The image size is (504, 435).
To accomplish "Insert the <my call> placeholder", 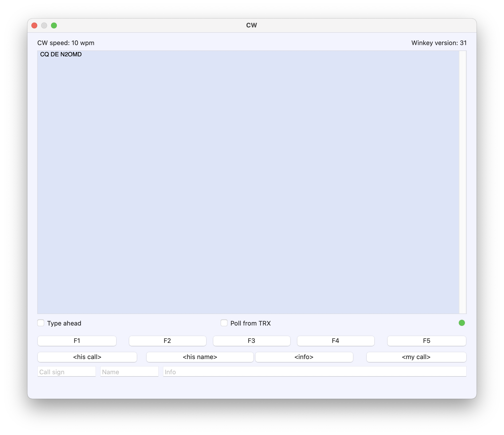I will pos(416,357).
